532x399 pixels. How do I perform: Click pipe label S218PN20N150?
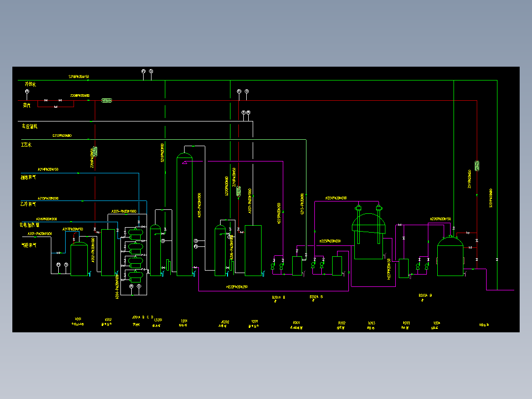[79, 77]
